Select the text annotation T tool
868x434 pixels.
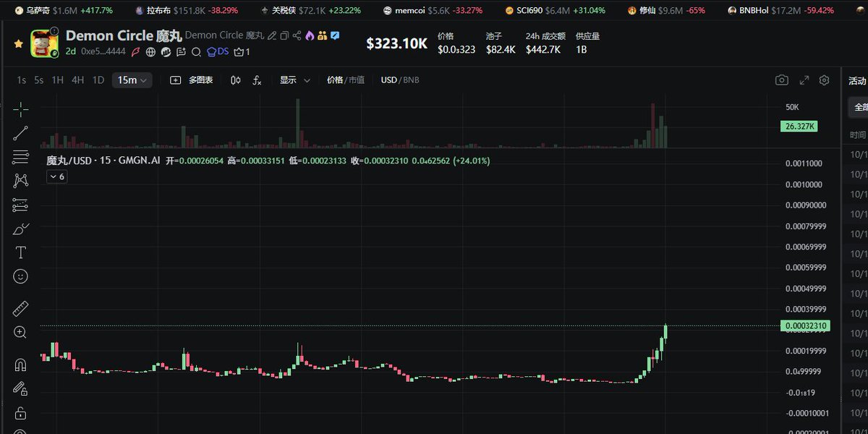click(20, 252)
